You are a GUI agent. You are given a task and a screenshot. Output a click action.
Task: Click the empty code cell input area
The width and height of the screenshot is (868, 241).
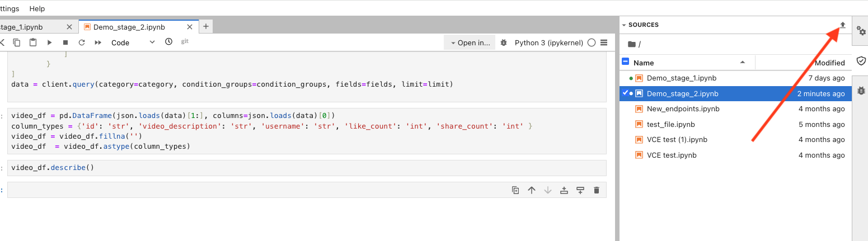pos(252,190)
